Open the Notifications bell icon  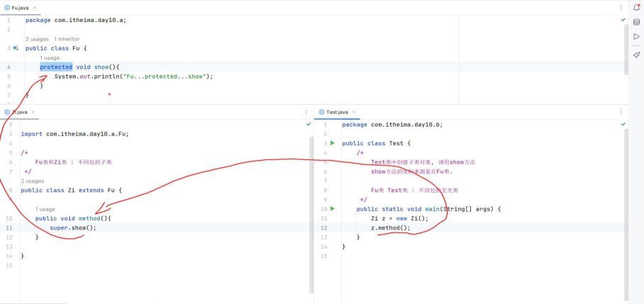tap(636, 7)
